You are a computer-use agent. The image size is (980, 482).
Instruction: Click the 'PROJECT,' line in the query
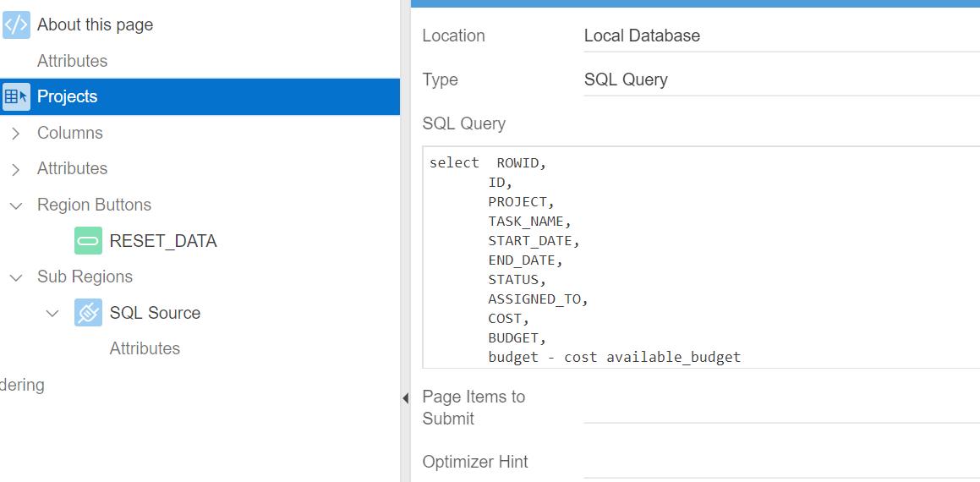click(521, 202)
